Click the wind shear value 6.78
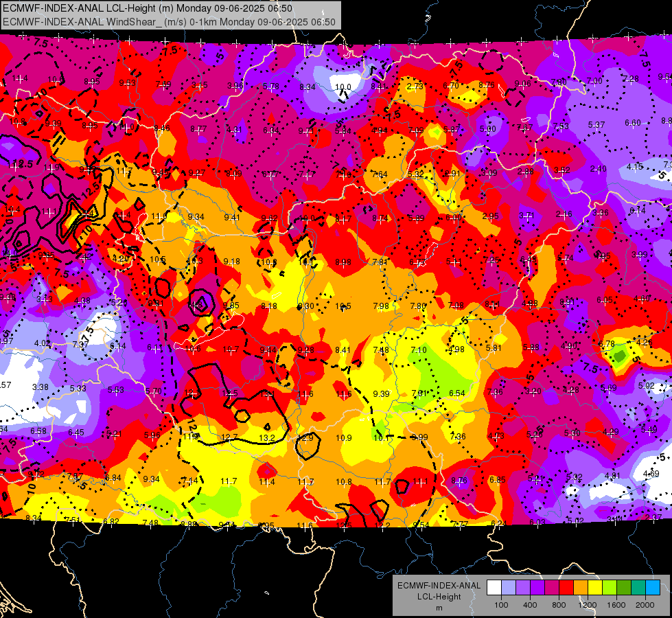Image resolution: width=672 pixels, height=618 pixels. coord(606,343)
